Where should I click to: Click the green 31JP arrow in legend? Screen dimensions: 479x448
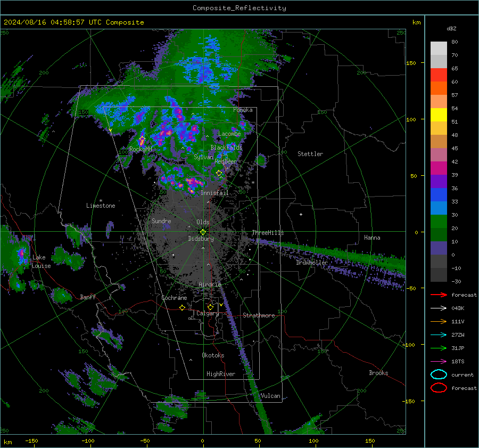point(439,348)
